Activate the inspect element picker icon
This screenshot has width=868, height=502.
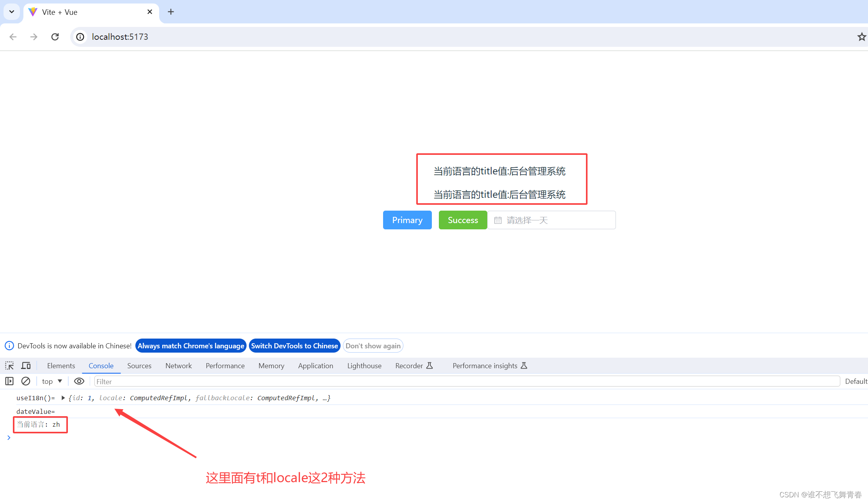click(x=9, y=365)
